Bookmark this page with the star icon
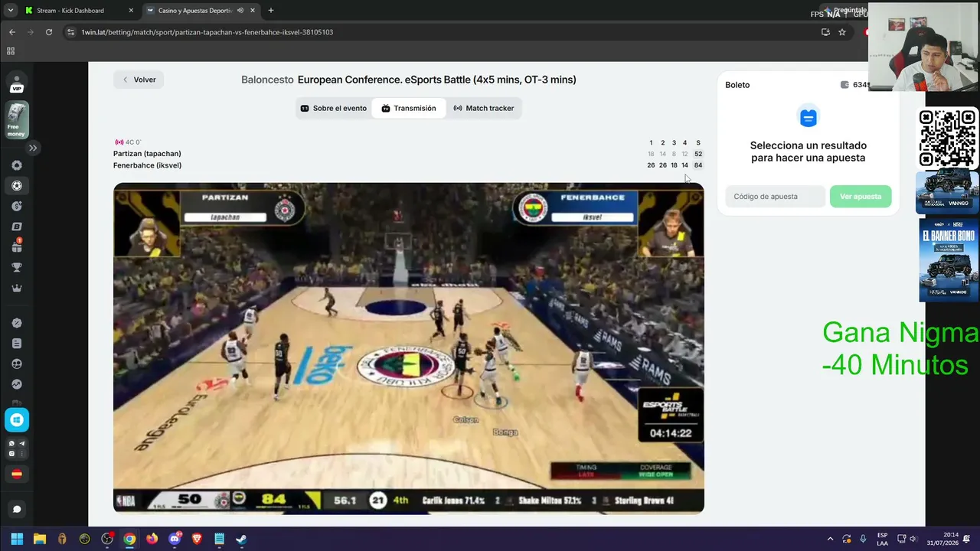980x551 pixels. click(842, 32)
